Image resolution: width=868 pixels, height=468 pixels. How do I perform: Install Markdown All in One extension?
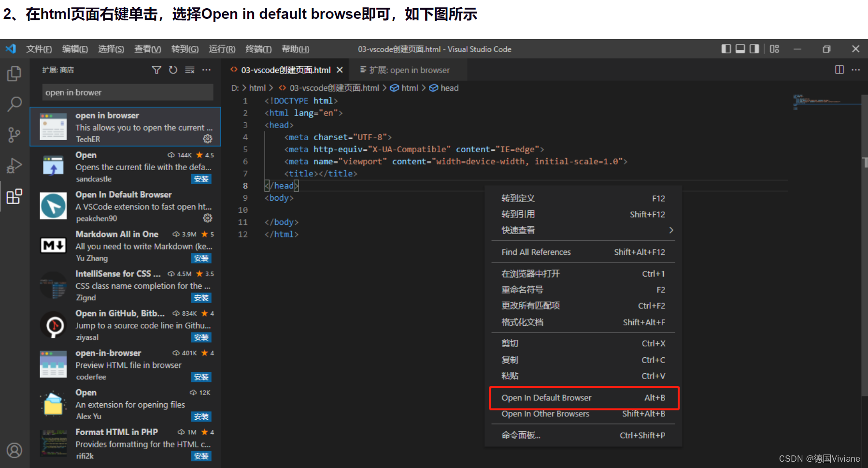pos(201,259)
